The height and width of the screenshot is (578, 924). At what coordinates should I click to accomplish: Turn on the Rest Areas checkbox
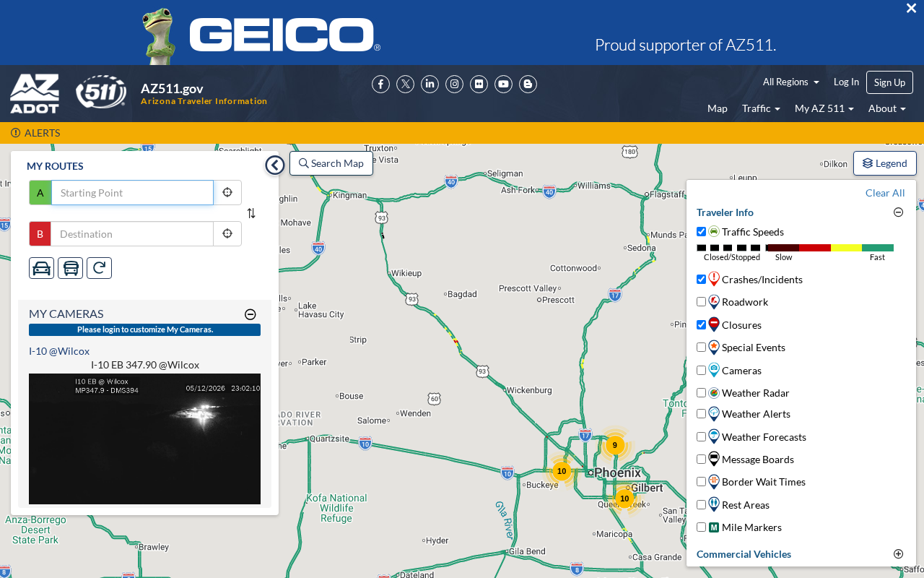point(701,505)
